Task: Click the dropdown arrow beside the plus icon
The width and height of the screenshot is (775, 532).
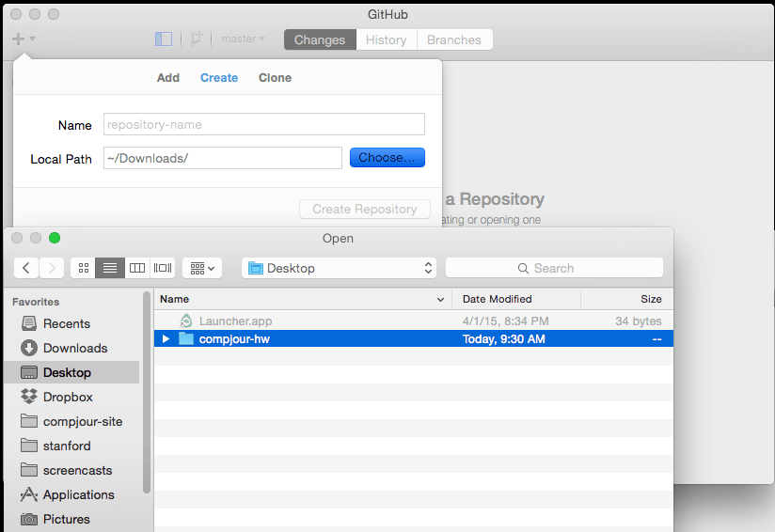Action: [x=33, y=39]
